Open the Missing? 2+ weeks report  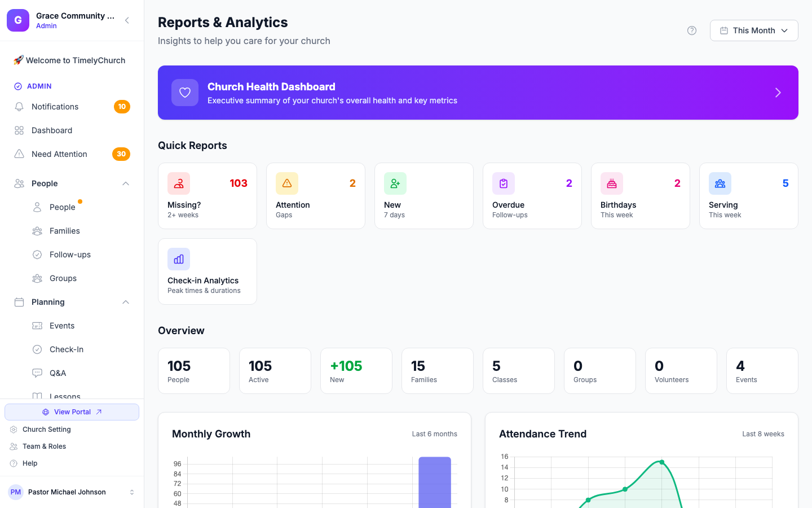[x=208, y=196]
